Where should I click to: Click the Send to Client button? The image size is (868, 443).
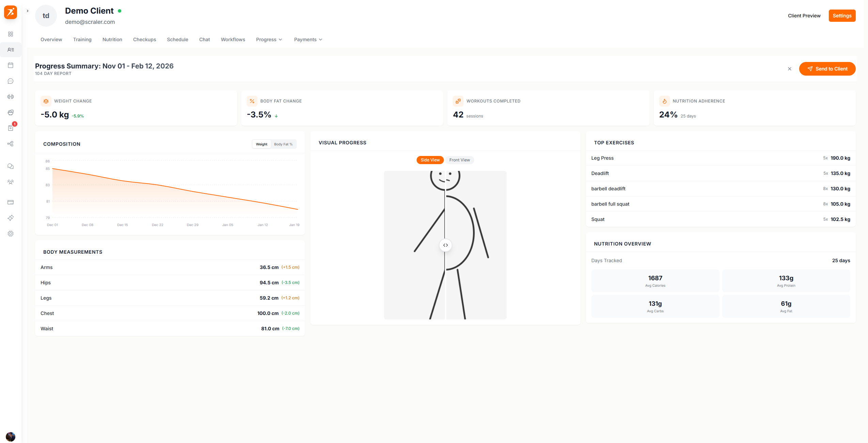[827, 69]
